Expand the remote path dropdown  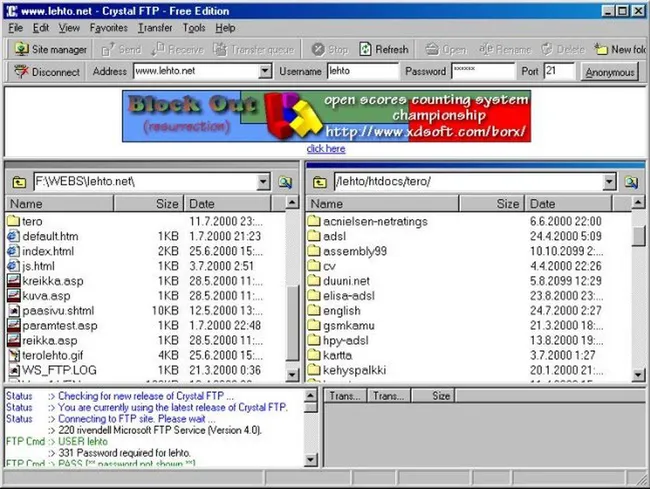coord(609,182)
